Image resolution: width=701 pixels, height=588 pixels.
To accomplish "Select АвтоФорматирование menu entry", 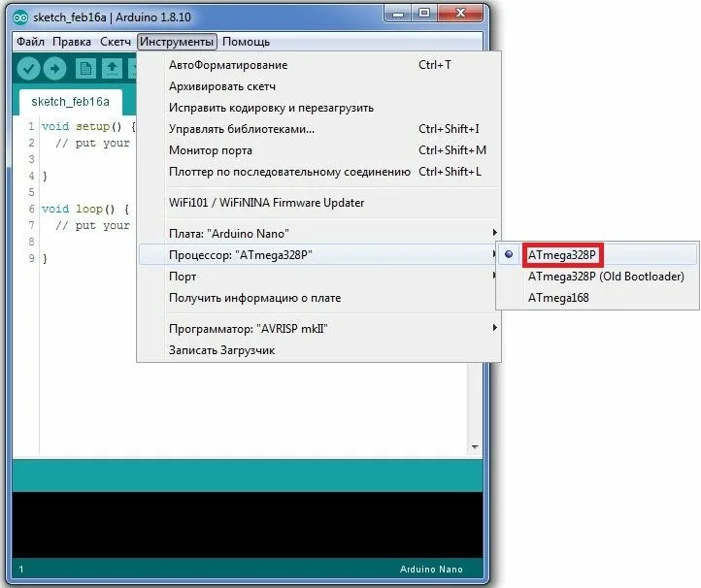I will click(319, 65).
